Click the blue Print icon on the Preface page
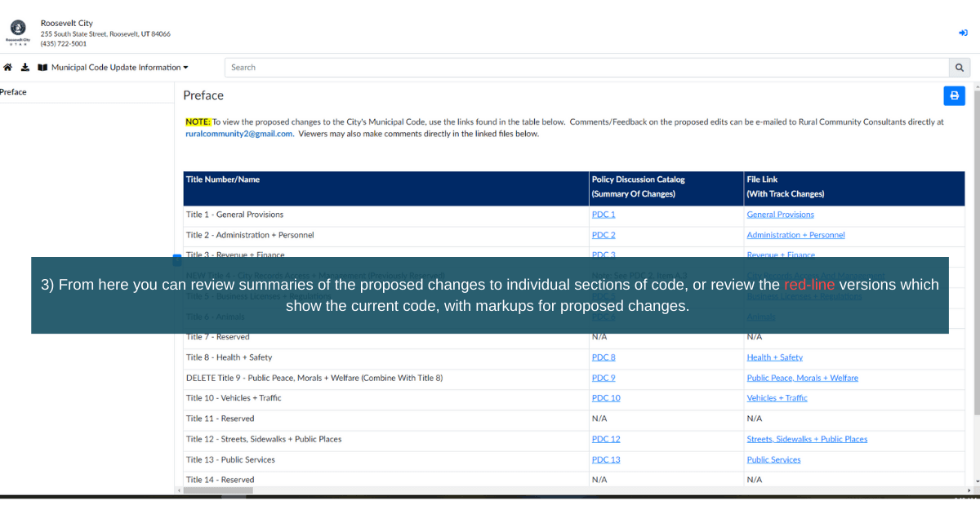980x514 pixels. coord(954,95)
